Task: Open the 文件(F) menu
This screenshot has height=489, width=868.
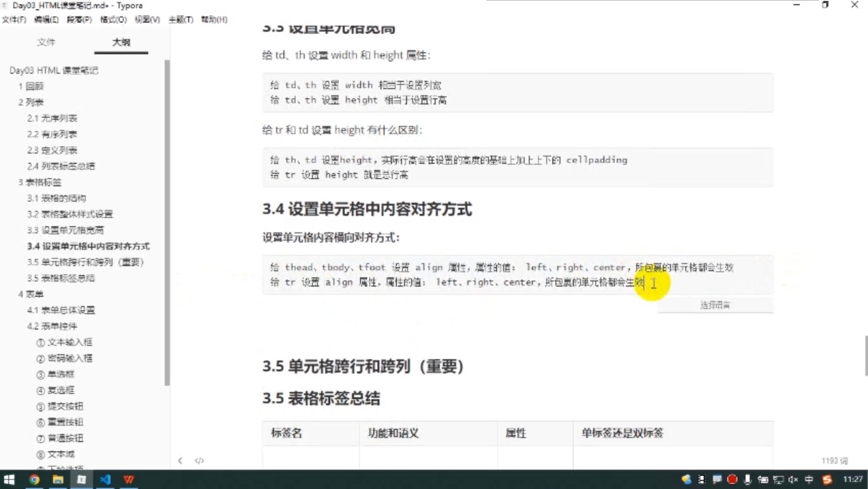Action: pos(14,20)
